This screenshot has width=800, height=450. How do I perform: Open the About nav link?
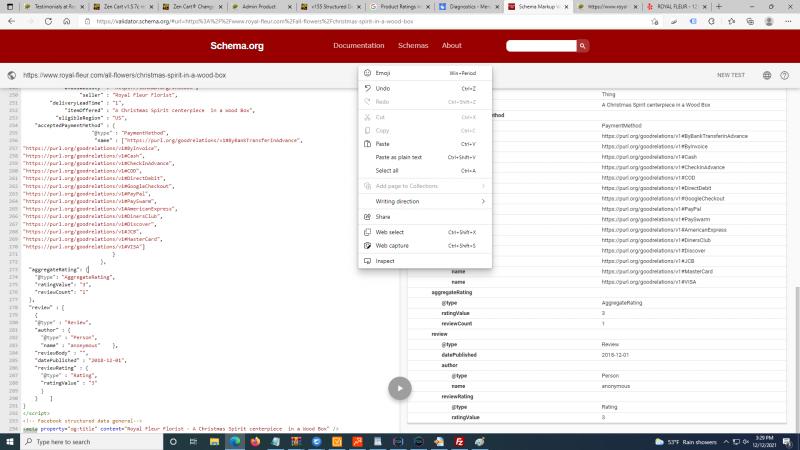coord(452,45)
